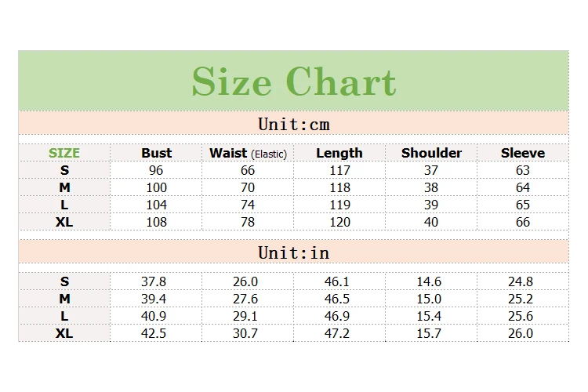Click the Length column header
Image resolution: width=588 pixels, height=392 pixels.
point(339,153)
